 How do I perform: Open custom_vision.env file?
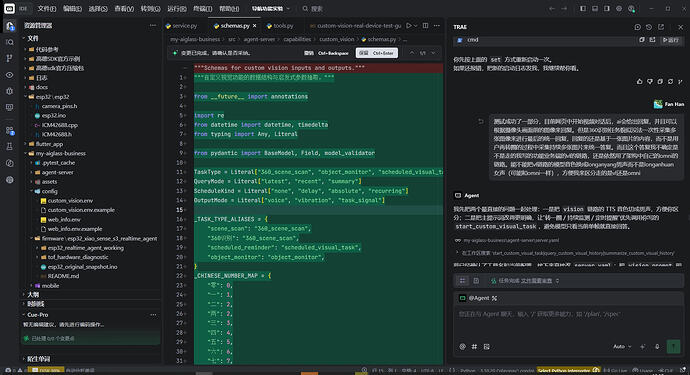70,201
